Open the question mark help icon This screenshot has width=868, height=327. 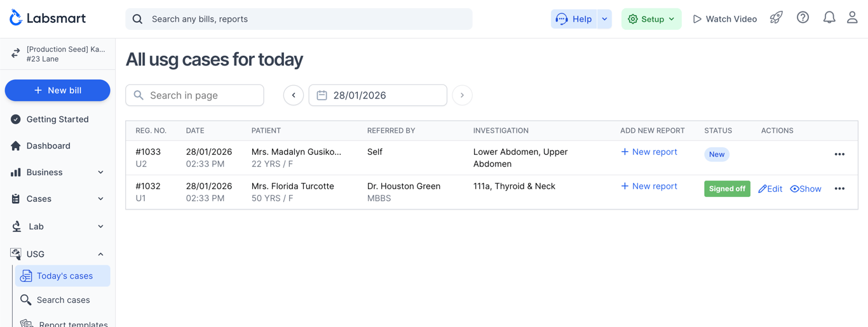pyautogui.click(x=803, y=18)
